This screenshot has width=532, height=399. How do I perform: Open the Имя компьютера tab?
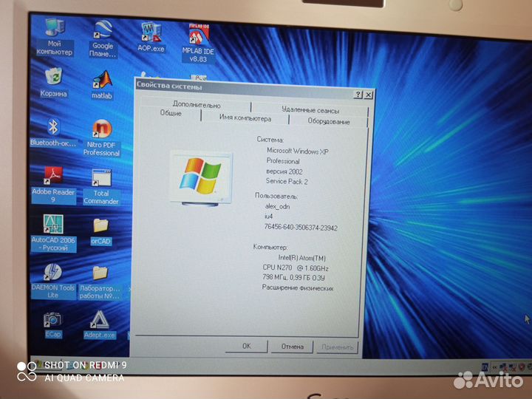coord(245,118)
